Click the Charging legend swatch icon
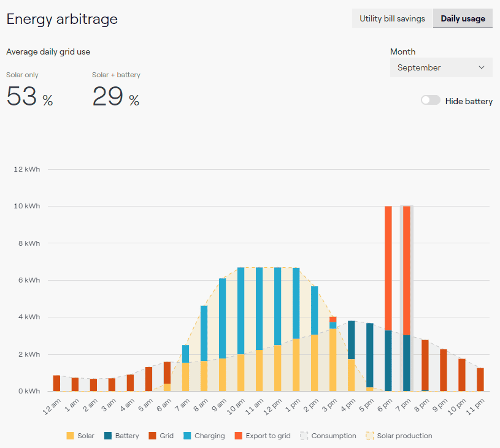Image resolution: width=500 pixels, height=448 pixels. point(187,436)
